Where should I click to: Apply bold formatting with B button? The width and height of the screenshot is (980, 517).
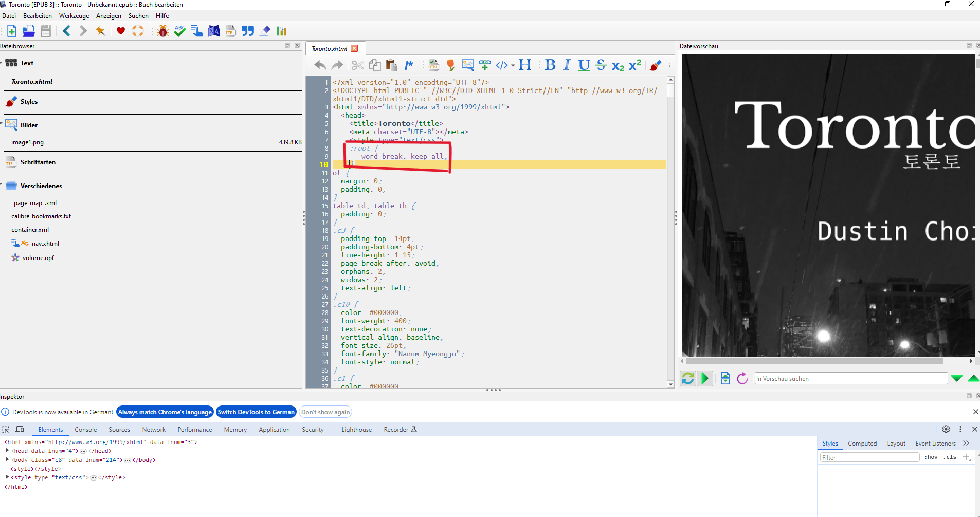(550, 65)
